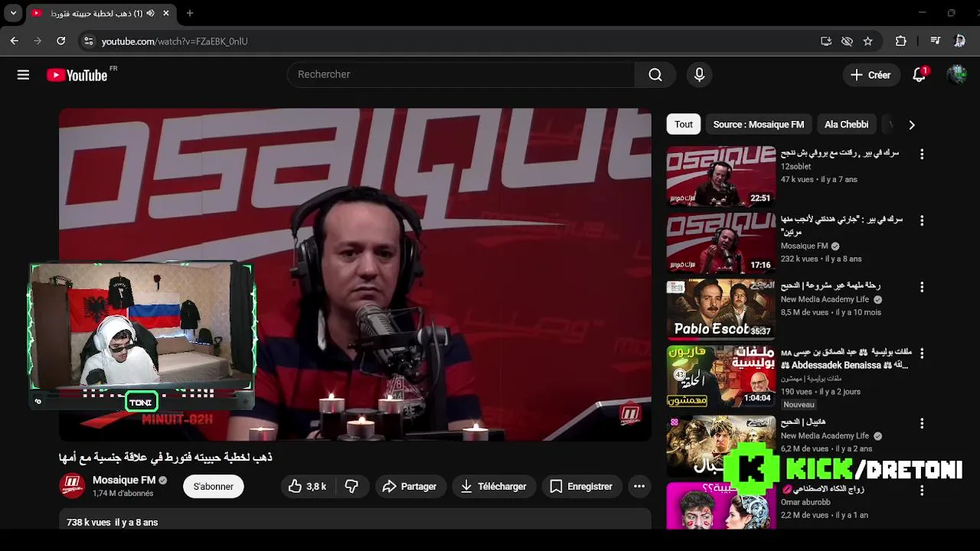Close the current YouTube tab
Image resolution: width=980 pixels, height=551 pixels.
pyautogui.click(x=165, y=13)
